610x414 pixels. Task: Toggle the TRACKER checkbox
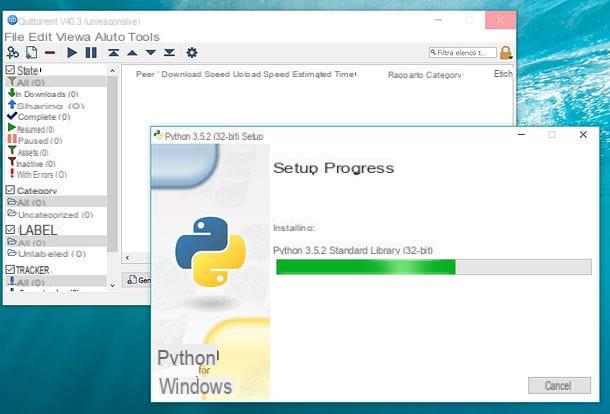[x=10, y=269]
